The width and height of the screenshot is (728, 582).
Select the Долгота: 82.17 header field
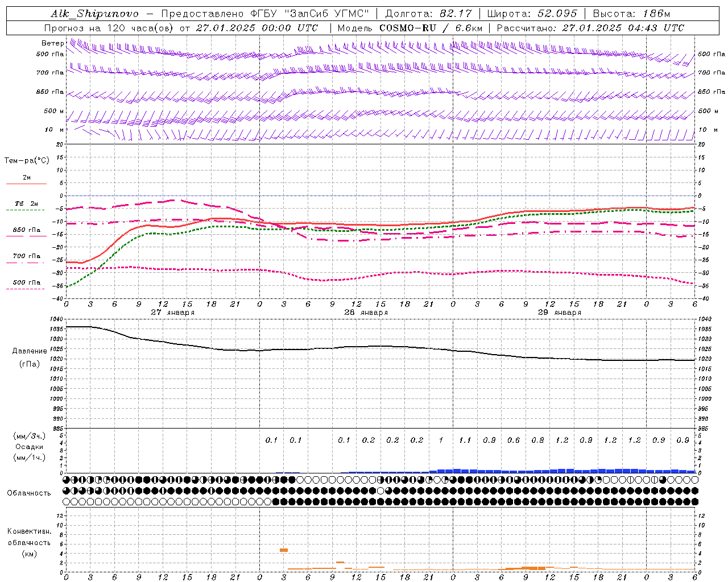pyautogui.click(x=429, y=14)
